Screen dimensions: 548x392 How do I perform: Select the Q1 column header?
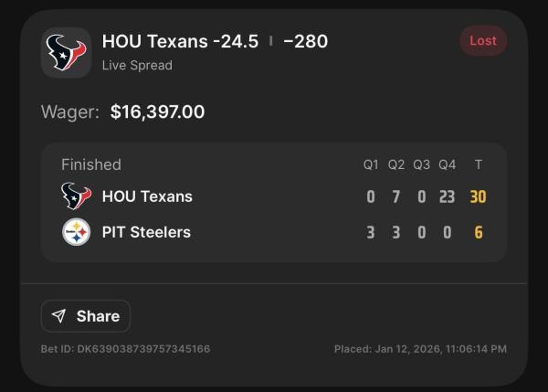371,165
